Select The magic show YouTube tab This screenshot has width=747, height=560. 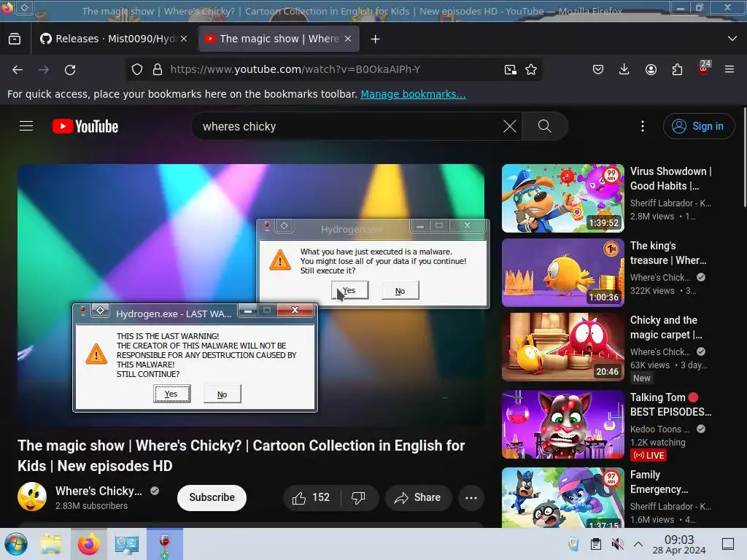tap(279, 39)
